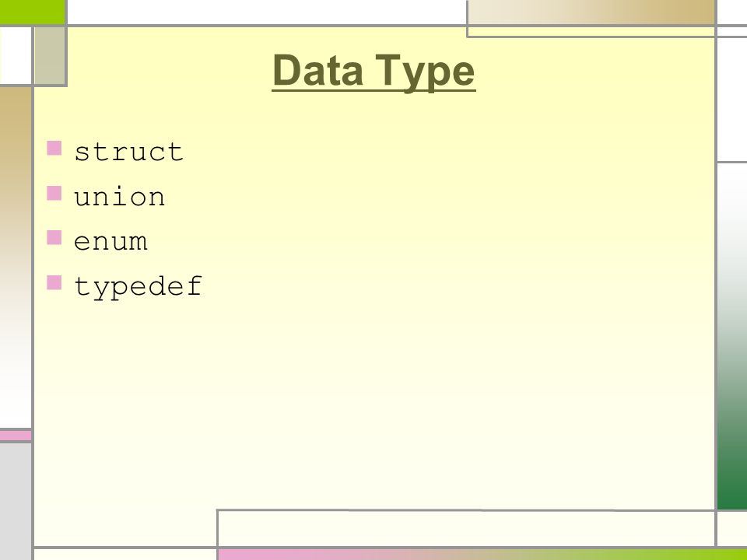This screenshot has height=560, width=747.
Task: Click the pink bullet beside typedef
Action: click(54, 282)
